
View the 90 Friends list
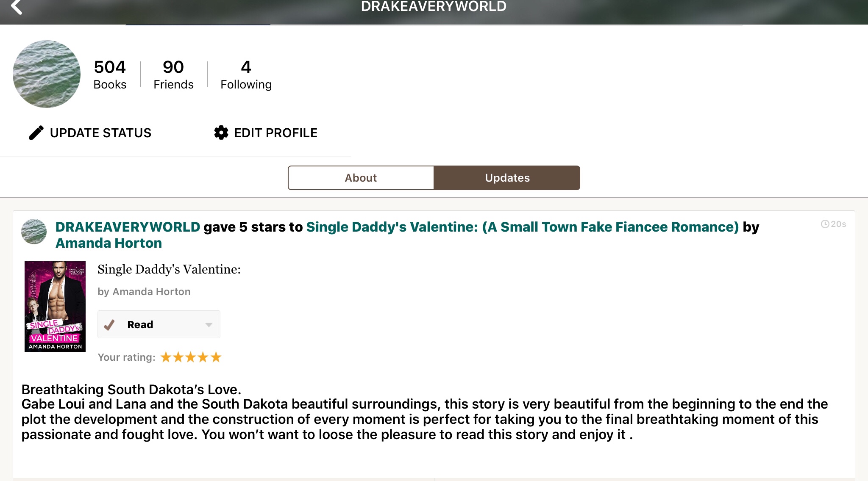coord(173,75)
